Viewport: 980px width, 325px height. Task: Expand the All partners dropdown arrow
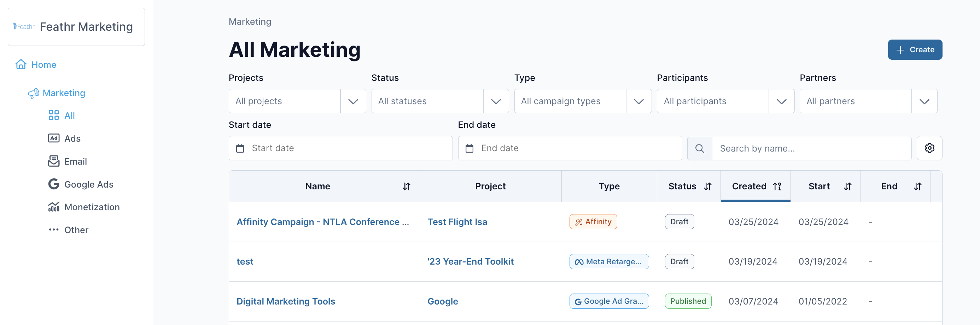(x=924, y=101)
